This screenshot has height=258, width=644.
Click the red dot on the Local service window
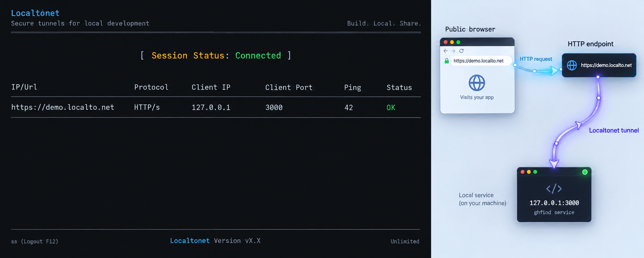[523, 172]
